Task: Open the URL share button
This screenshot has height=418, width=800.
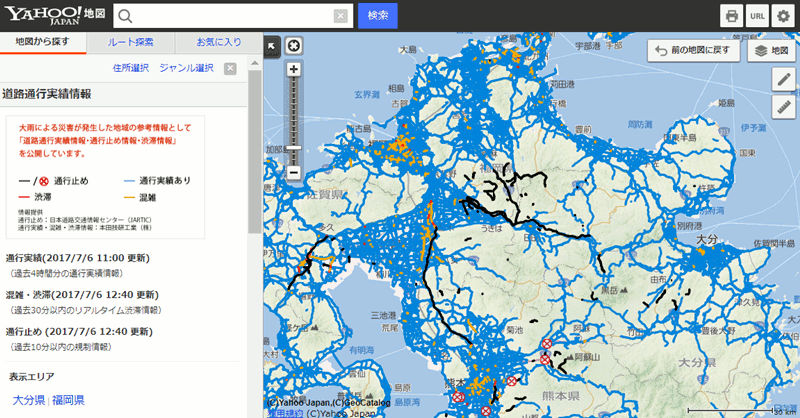Action: 757,16
